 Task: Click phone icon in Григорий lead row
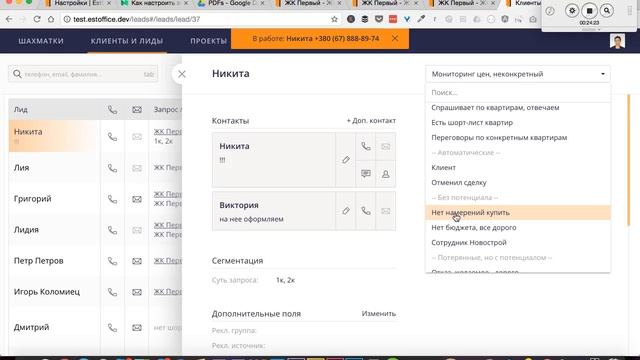[112, 199]
